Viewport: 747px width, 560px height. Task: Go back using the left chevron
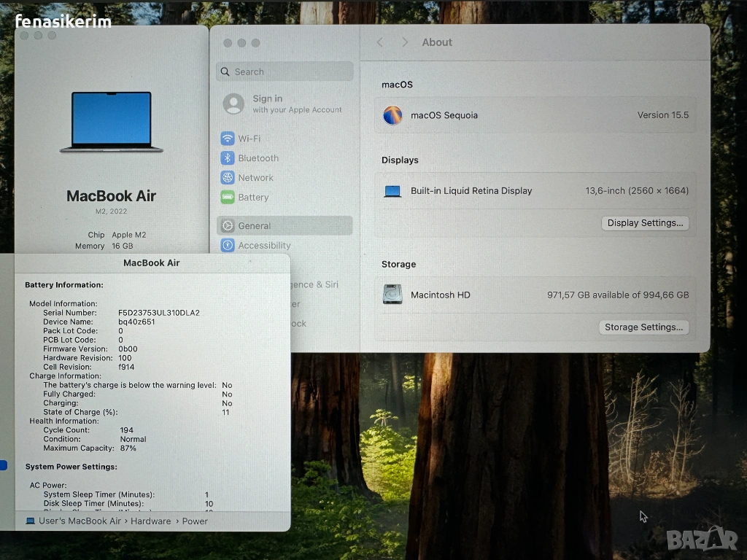pos(379,42)
